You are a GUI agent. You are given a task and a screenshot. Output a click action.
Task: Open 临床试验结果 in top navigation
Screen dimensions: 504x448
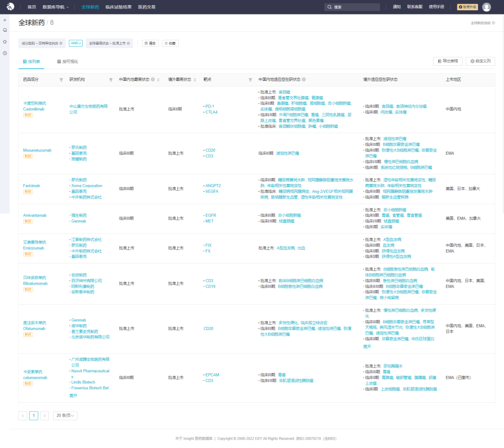click(x=119, y=7)
